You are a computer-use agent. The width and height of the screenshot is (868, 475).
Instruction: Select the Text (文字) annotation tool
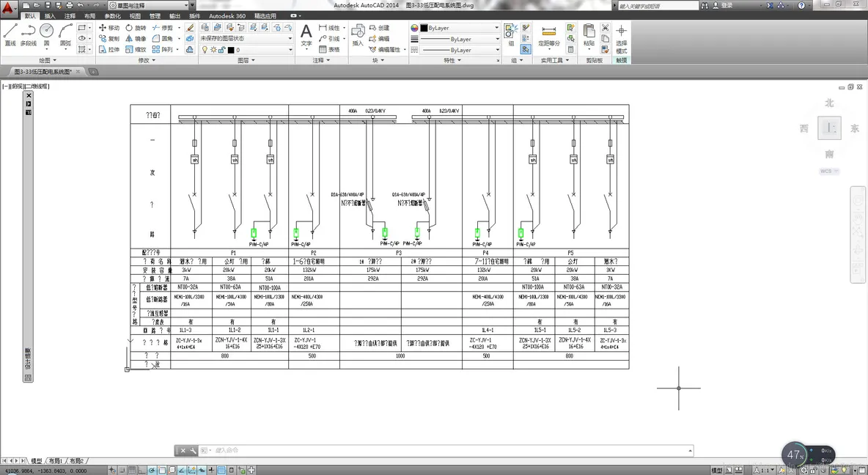coord(306,34)
